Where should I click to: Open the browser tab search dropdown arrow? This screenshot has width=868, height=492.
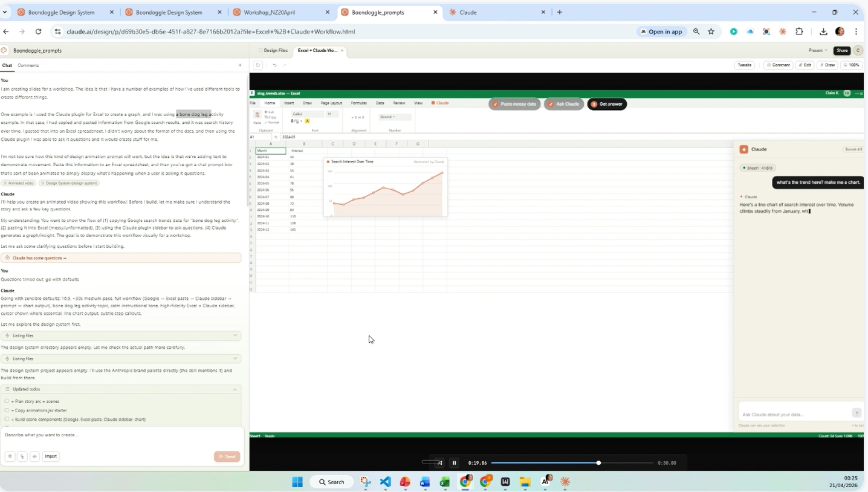(5, 12)
